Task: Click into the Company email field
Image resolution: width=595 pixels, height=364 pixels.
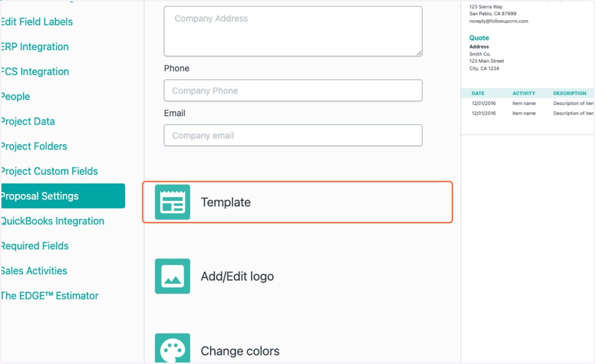Action: tap(293, 135)
